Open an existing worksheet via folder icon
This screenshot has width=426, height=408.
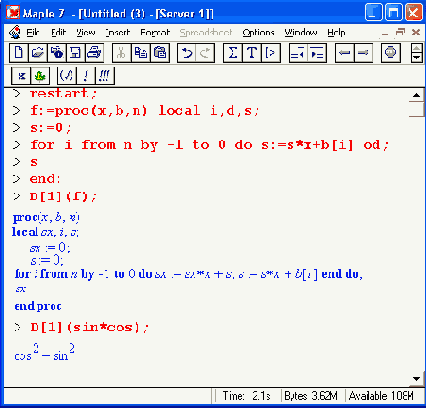point(38,53)
